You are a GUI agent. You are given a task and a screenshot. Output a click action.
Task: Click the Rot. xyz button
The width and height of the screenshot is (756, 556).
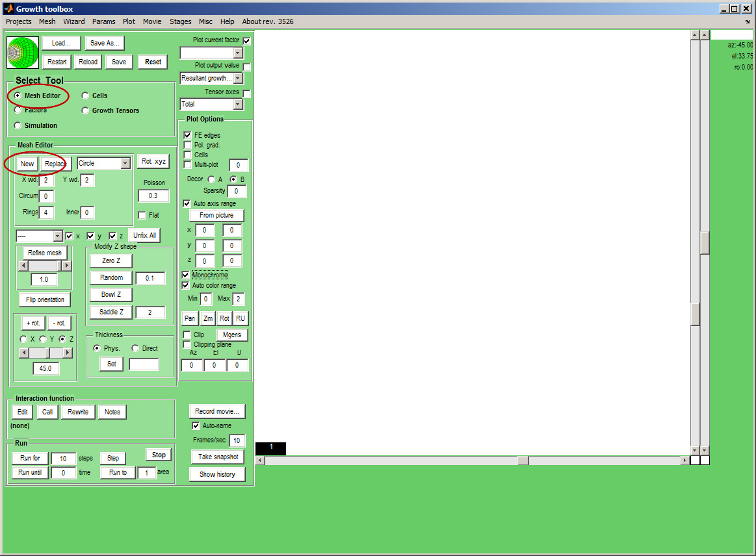(x=153, y=162)
